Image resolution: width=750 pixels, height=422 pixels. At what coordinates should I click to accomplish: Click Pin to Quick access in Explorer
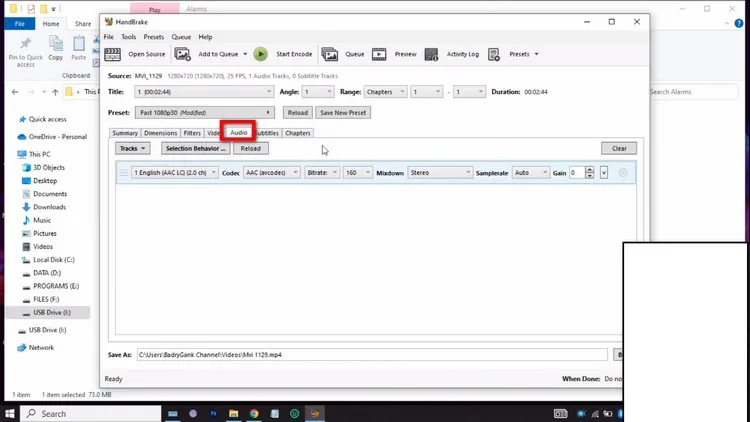tap(26, 52)
